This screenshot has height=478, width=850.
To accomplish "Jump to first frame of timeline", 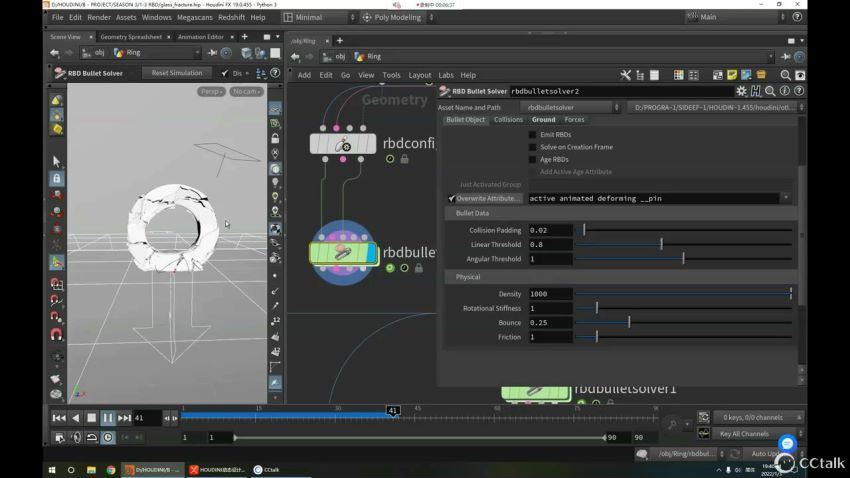I will click(59, 417).
